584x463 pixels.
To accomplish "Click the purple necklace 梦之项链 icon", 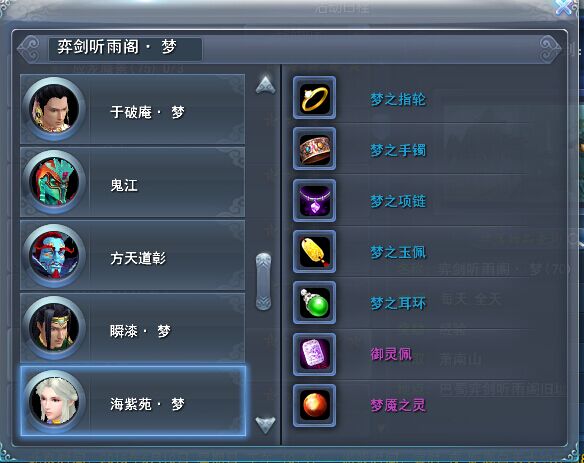I will [x=314, y=200].
